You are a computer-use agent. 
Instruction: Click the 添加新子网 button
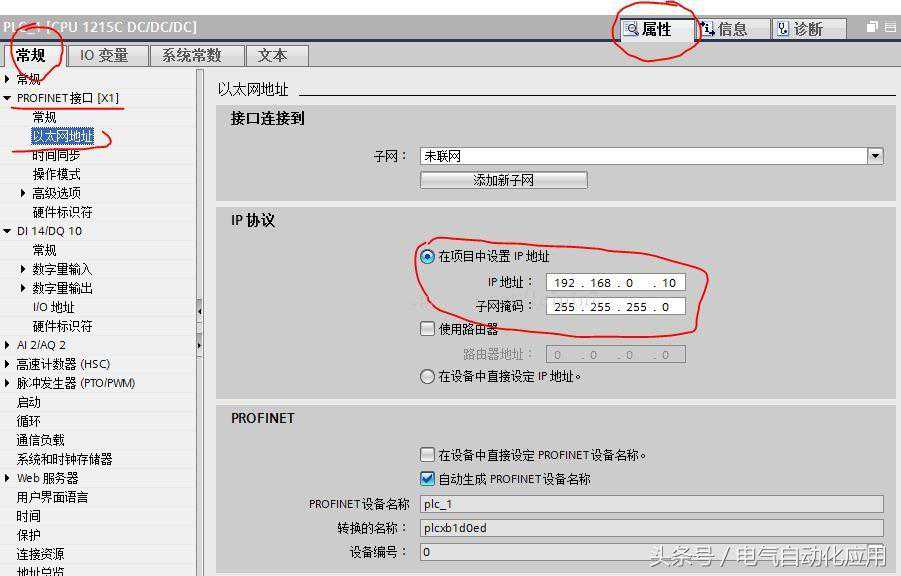[x=503, y=180]
